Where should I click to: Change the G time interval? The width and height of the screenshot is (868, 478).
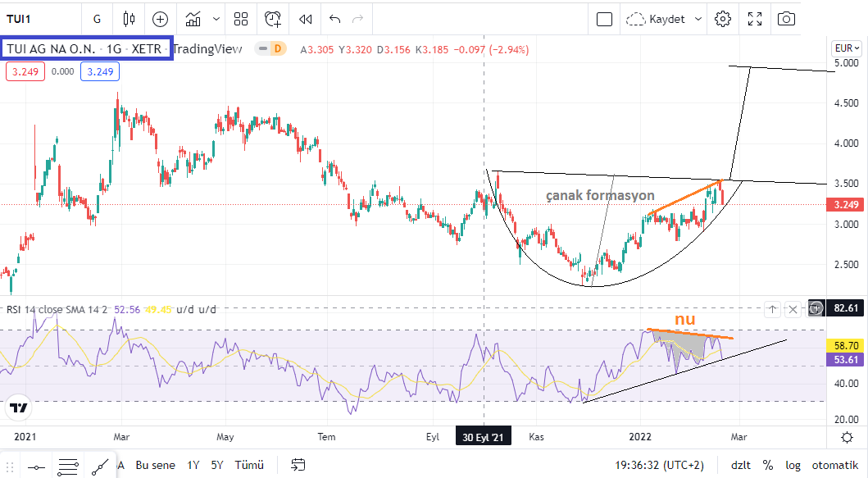pos(97,20)
